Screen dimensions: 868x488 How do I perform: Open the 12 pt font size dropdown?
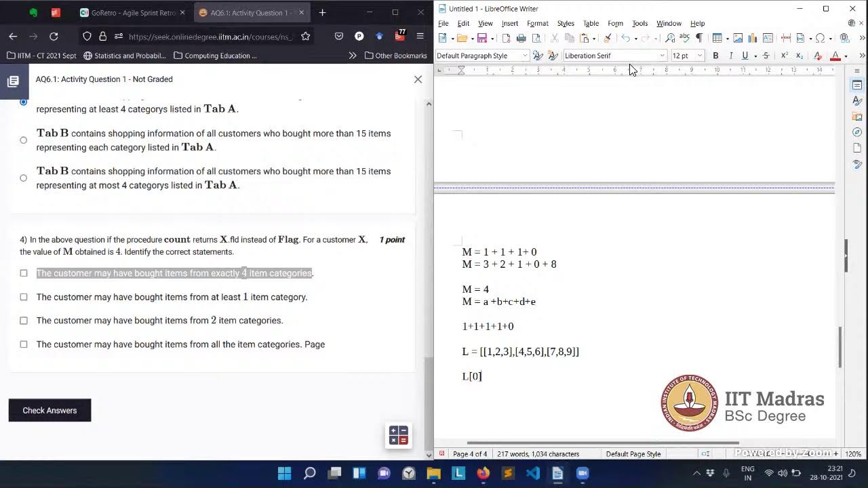699,56
